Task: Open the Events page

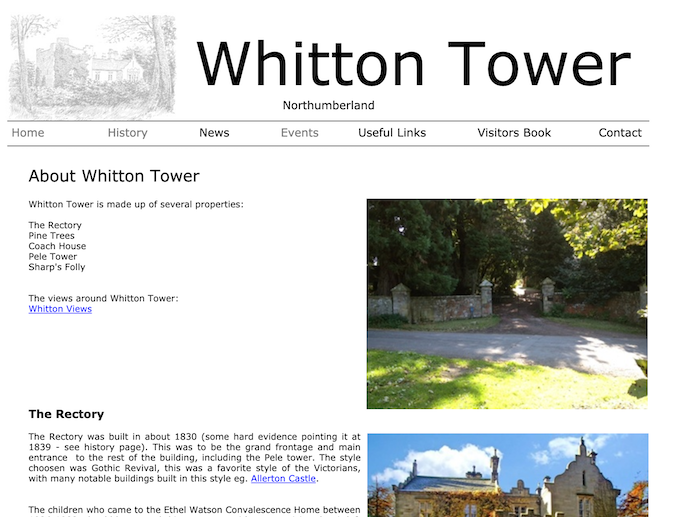Action: pyautogui.click(x=299, y=133)
